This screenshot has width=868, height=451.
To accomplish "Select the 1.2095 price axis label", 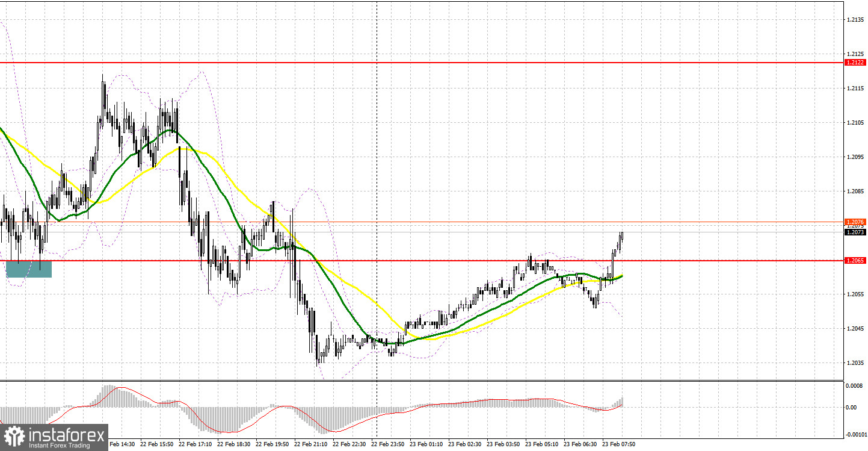I will click(x=855, y=157).
